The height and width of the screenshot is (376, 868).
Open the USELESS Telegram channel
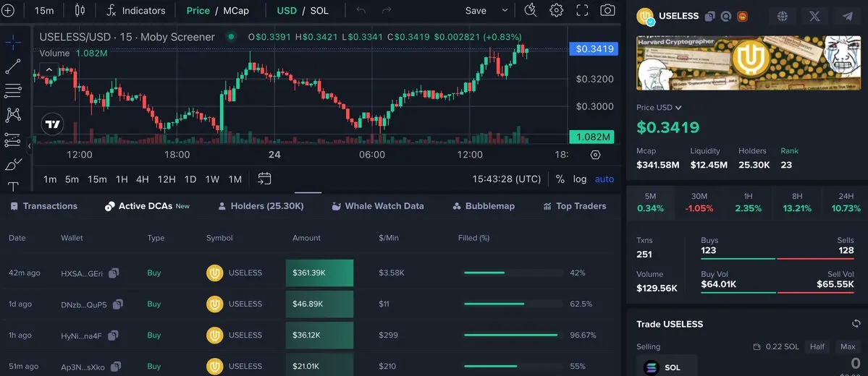(848, 16)
